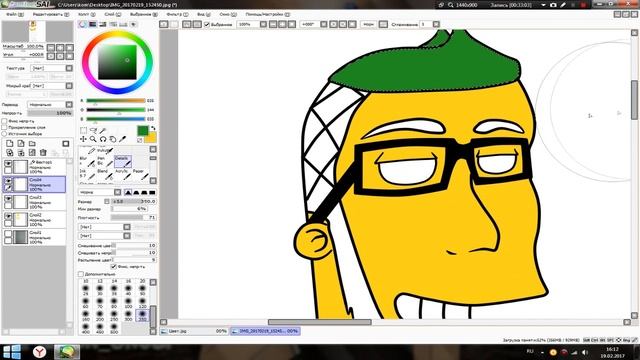Choose the flat-edge brush tip shape
This screenshot has height=360, width=640.
(152, 192)
